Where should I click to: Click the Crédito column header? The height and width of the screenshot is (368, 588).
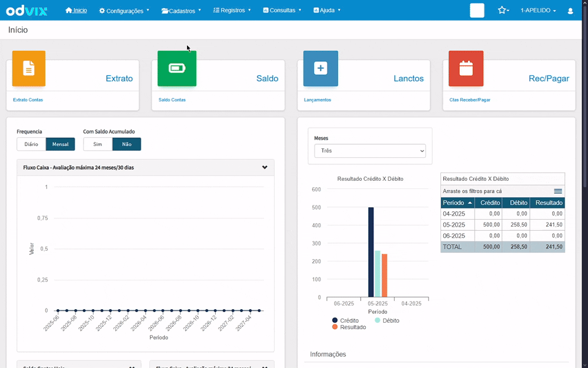[488, 203]
